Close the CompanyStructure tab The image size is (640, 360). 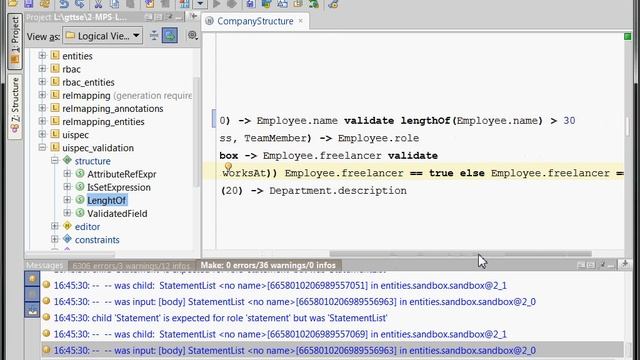tap(301, 21)
